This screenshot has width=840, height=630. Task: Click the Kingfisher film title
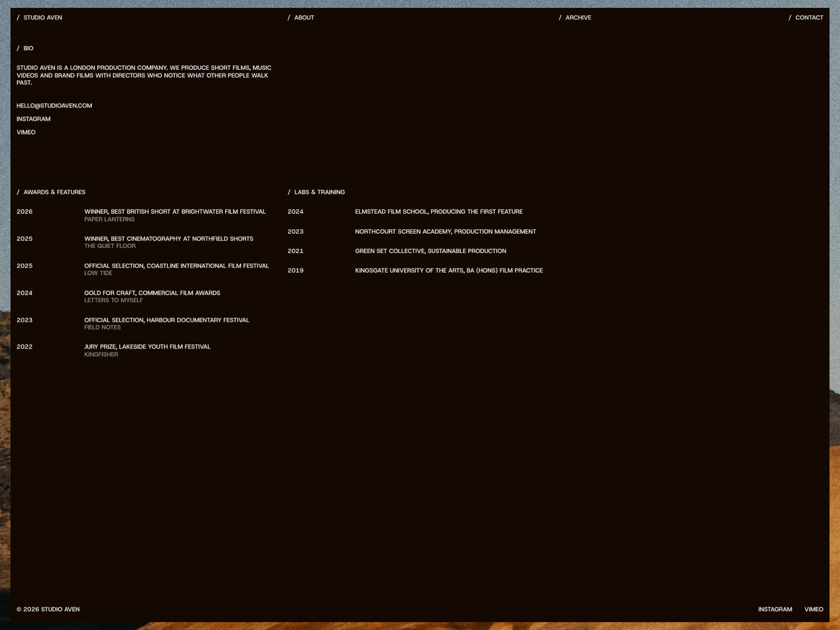(101, 354)
